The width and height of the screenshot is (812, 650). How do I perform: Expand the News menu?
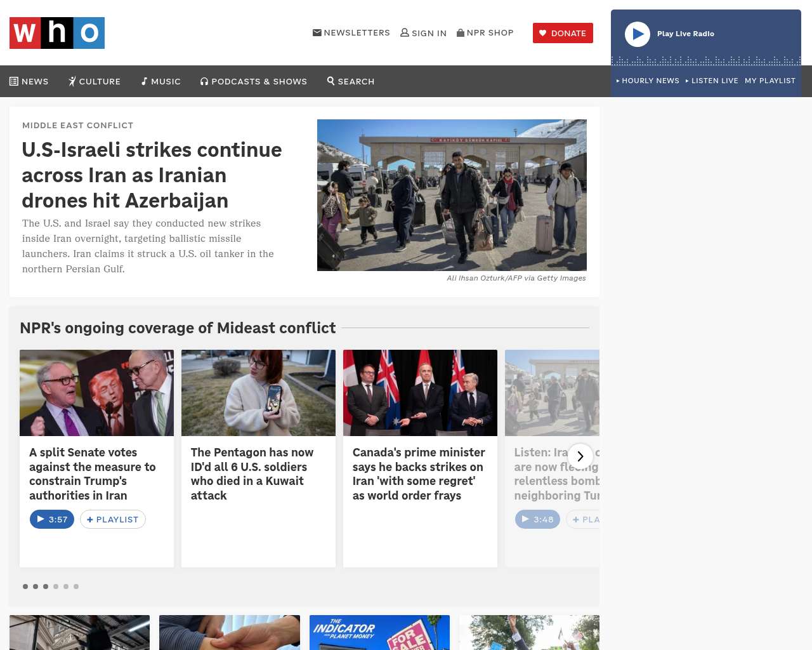coord(29,81)
